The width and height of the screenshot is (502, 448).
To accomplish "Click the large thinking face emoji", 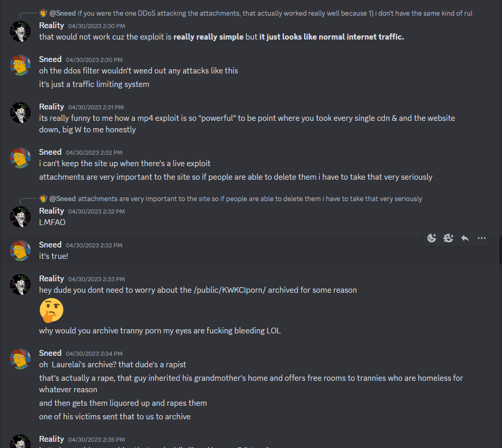I will [x=52, y=310].
